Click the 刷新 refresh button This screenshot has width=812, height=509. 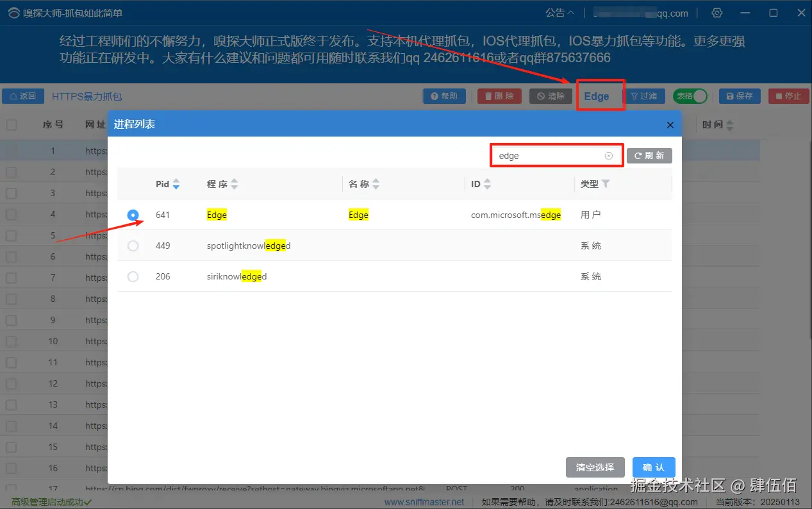pos(649,156)
